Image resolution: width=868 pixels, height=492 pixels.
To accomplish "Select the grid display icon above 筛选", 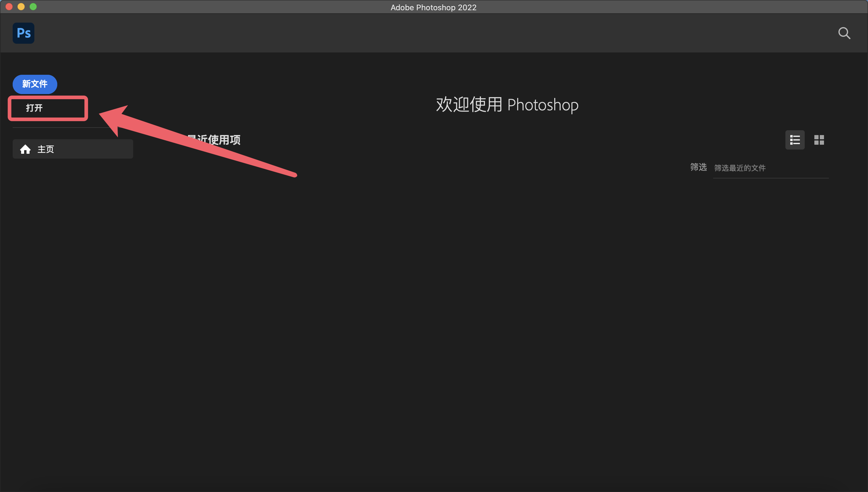I will pyautogui.click(x=819, y=140).
